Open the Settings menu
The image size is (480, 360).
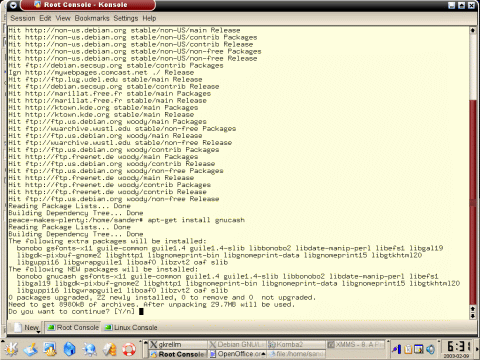click(126, 18)
